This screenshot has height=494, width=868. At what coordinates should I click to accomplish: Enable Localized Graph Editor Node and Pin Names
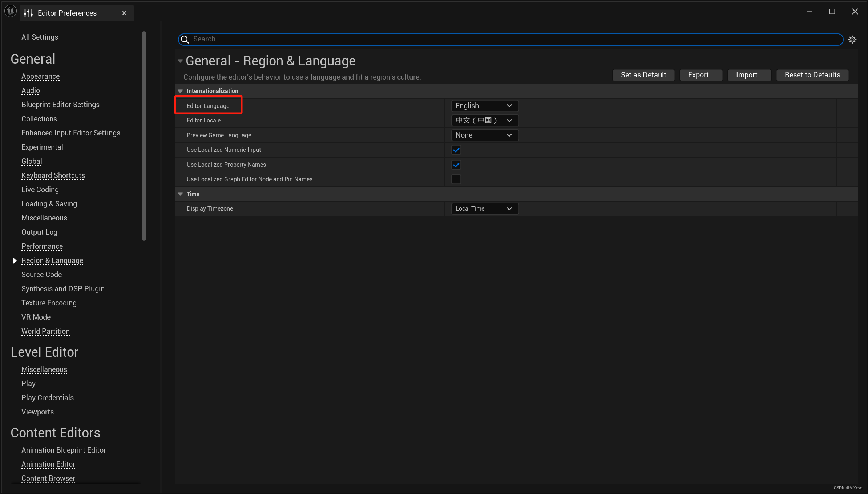pyautogui.click(x=456, y=179)
